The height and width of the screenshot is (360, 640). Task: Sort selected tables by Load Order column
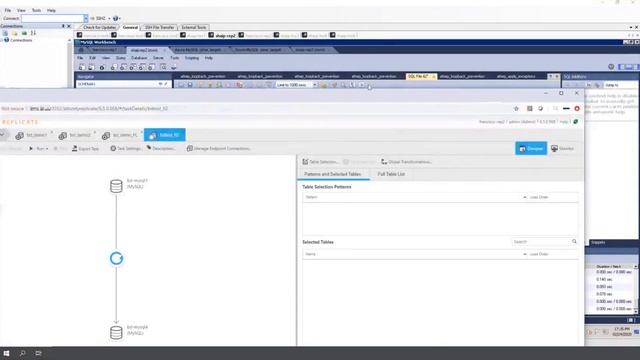click(x=539, y=254)
